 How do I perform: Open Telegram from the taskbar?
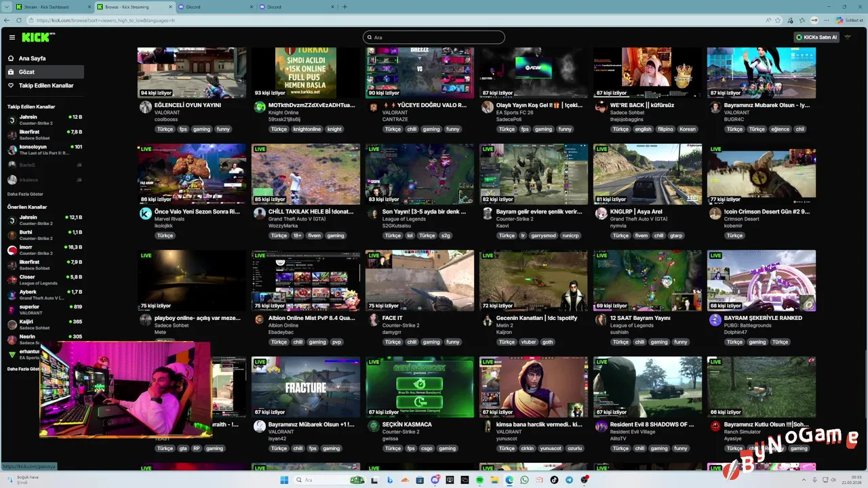[569, 480]
